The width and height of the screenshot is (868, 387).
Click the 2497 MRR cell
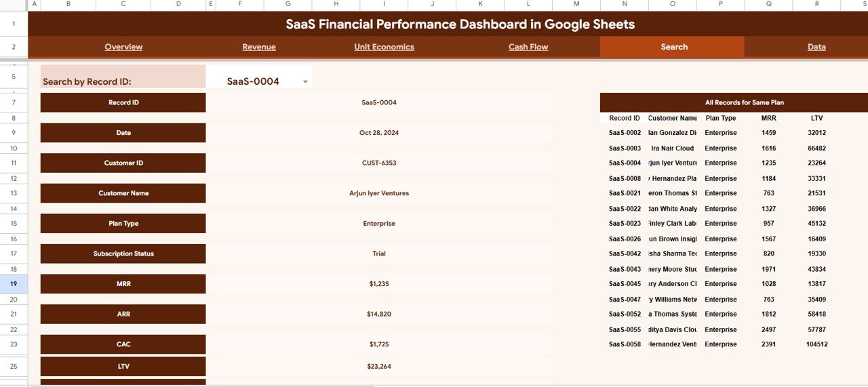click(x=769, y=330)
